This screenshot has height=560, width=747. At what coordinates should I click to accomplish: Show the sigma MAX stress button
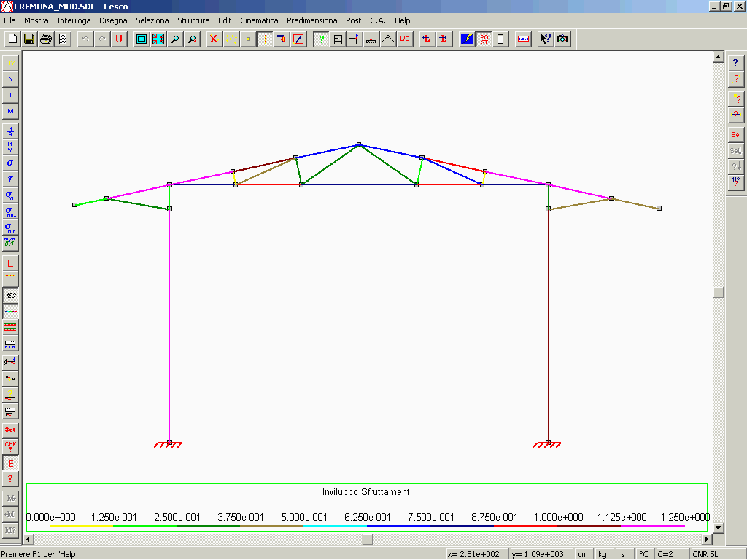pyautogui.click(x=10, y=211)
